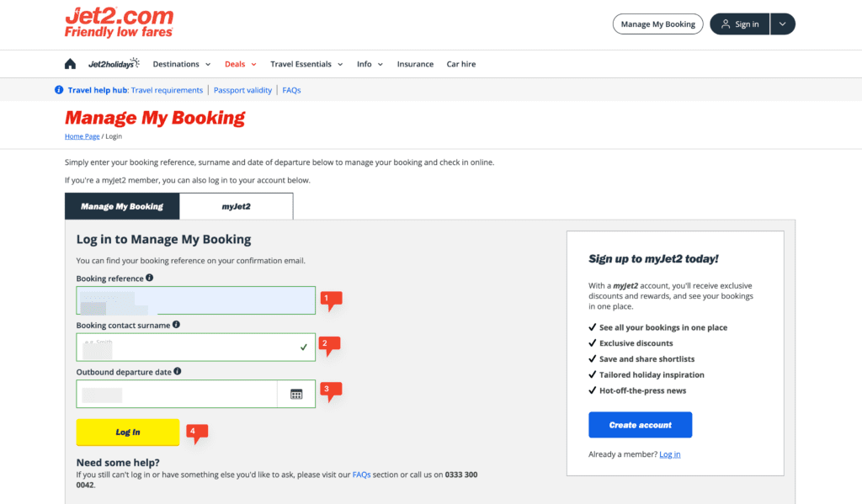Click the Manage My Booking header button
The image size is (862, 504).
coord(658,24)
